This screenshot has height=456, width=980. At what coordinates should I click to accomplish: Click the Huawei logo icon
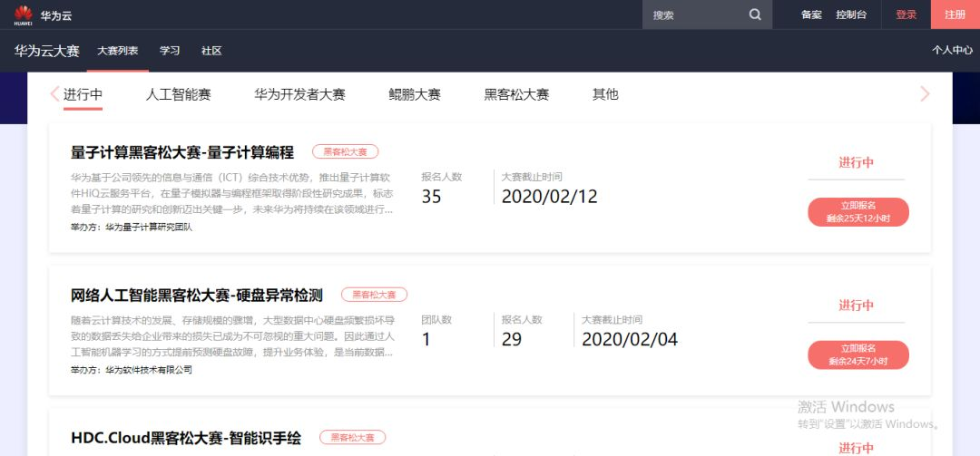tap(23, 15)
